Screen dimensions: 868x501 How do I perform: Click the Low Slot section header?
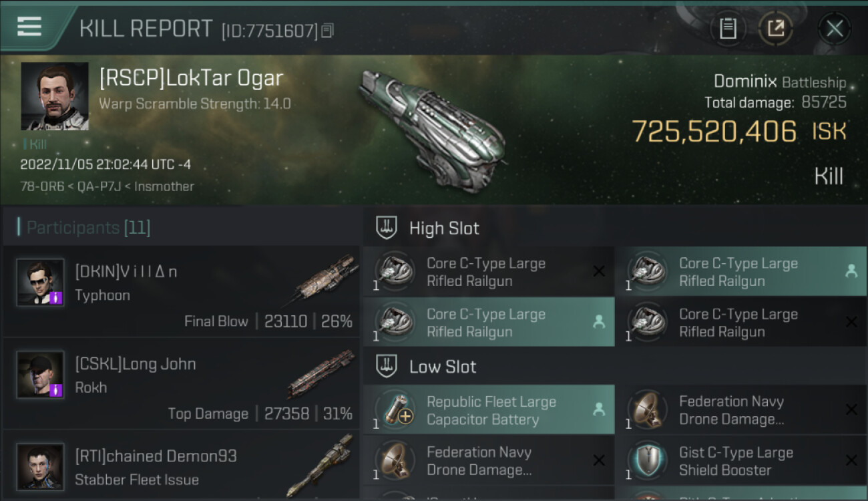[x=443, y=367]
